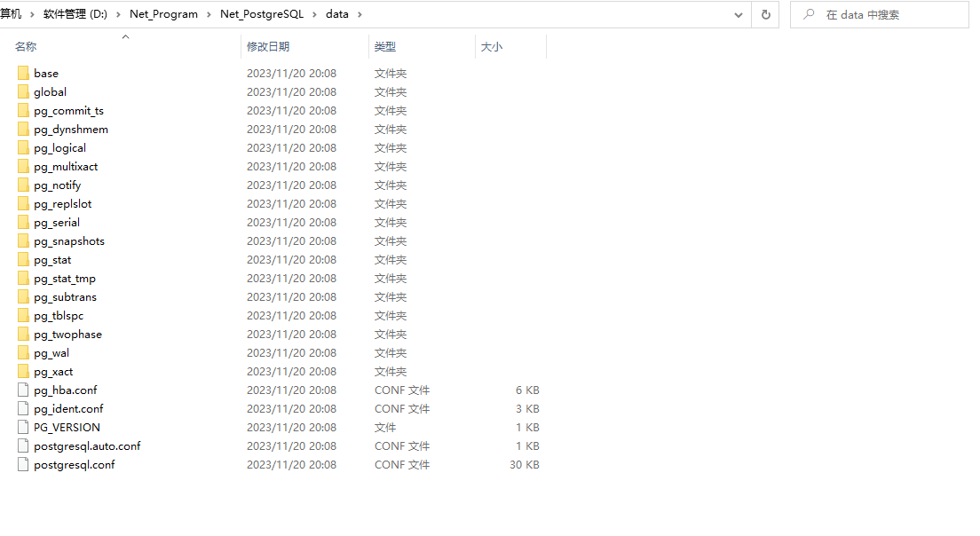Screen dimensions: 980x536
Task: Go to 软件管理 (D:) breadcrumb
Action: [75, 14]
